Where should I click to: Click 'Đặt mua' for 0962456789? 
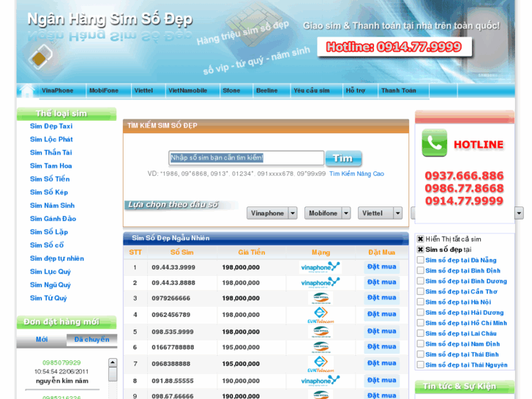(382, 314)
